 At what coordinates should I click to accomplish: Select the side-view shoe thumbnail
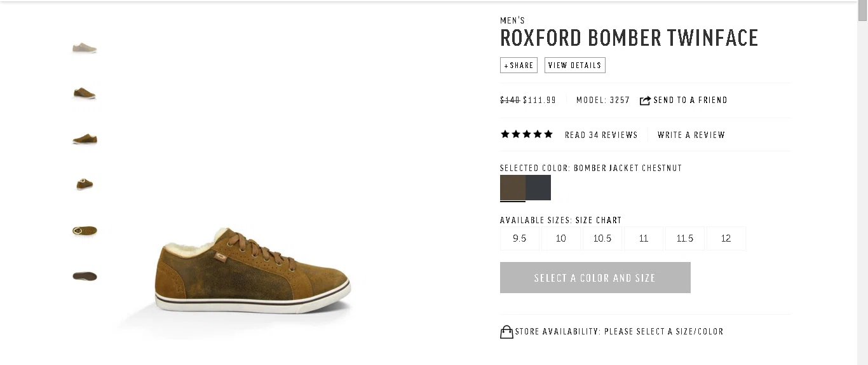(85, 139)
